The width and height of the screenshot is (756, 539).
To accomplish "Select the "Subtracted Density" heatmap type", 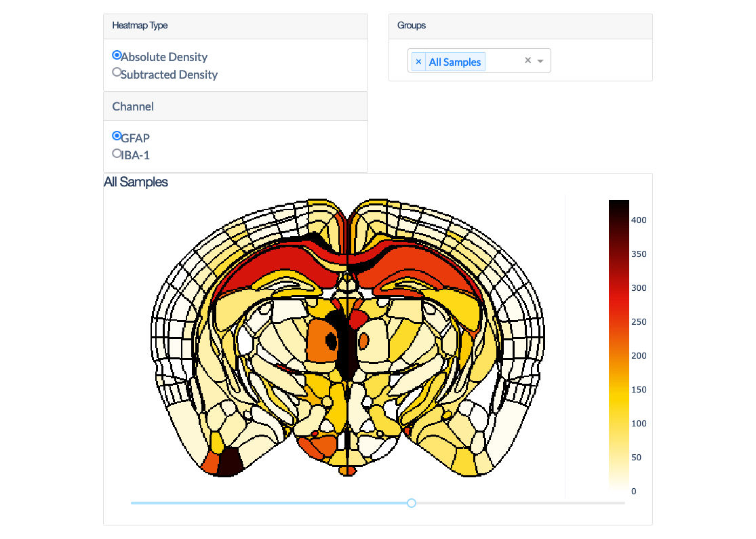I will [x=117, y=71].
